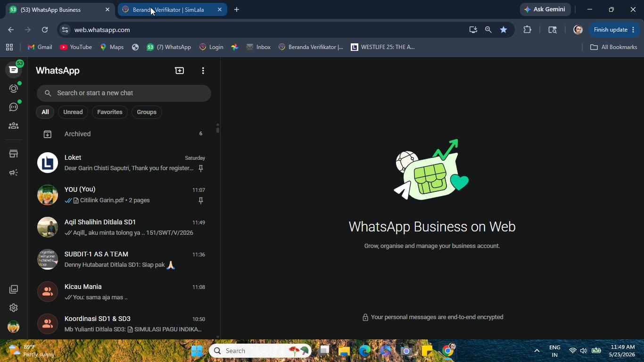Open the Catalog store icon in sidebar
The height and width of the screenshot is (362, 644).
click(14, 154)
